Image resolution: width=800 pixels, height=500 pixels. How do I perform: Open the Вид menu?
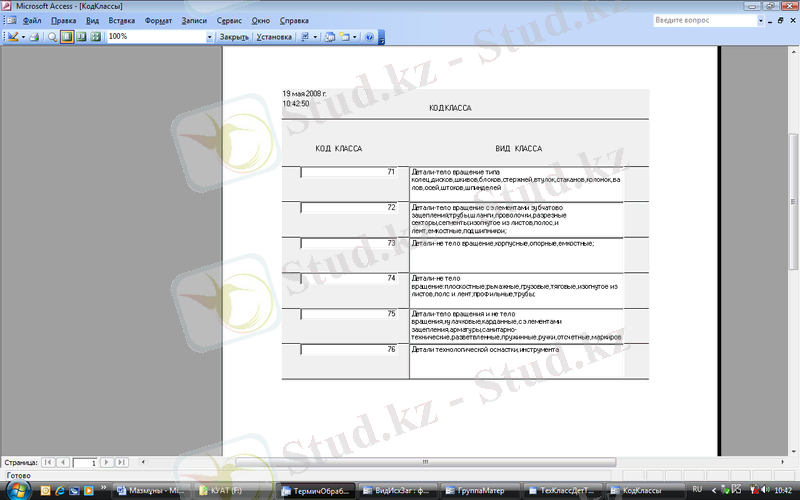coord(92,21)
